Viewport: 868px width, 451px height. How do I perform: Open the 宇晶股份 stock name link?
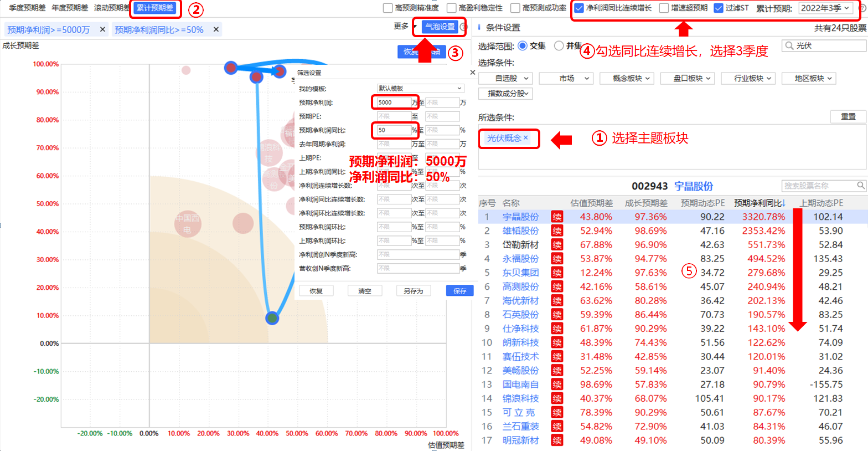click(x=520, y=217)
